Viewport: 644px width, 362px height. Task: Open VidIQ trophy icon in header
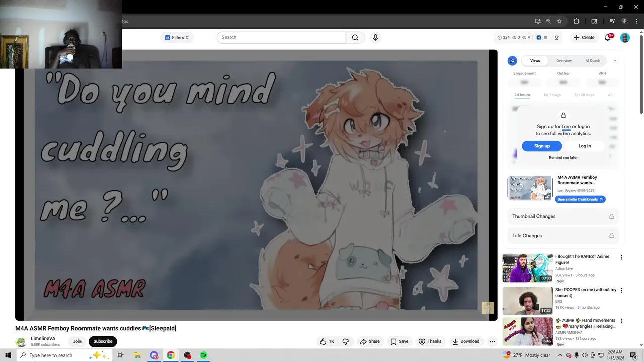point(557,37)
